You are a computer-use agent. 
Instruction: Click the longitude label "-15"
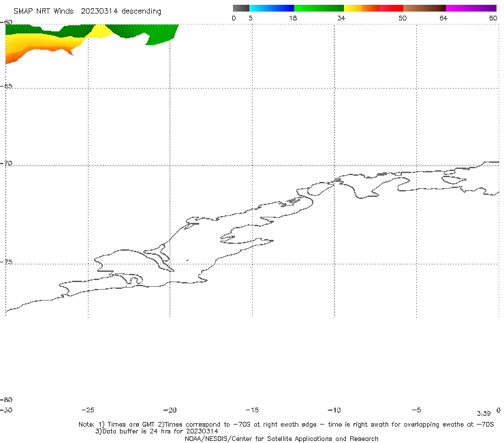(x=252, y=410)
